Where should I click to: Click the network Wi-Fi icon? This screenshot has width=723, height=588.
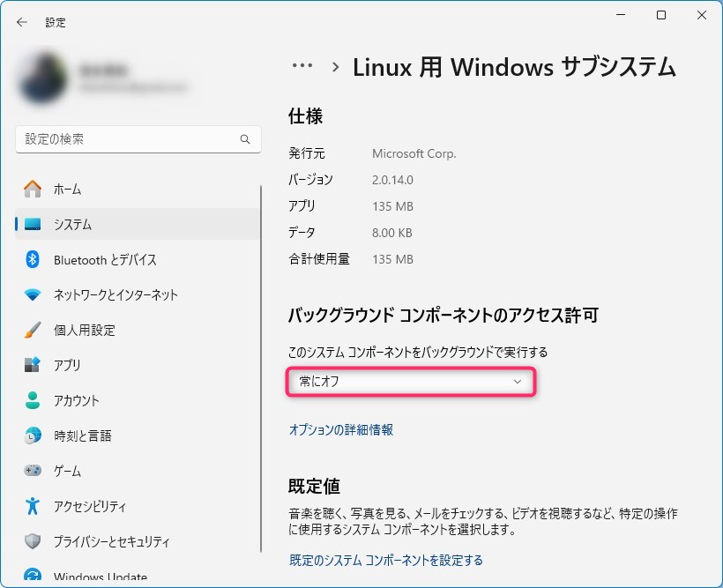pyautogui.click(x=33, y=294)
